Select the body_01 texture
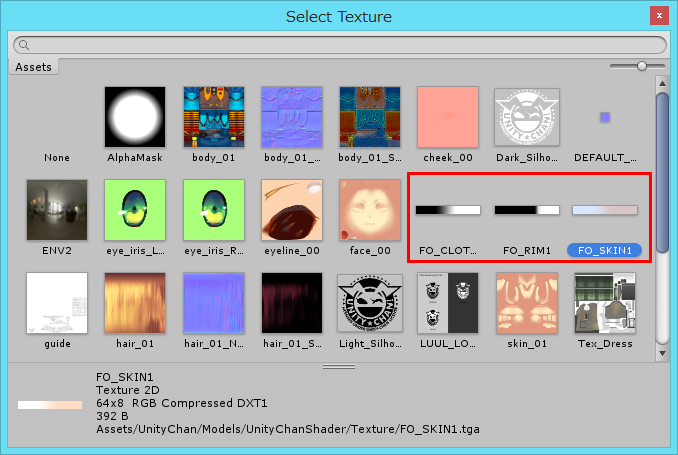Viewport: 678px width, 455px height. 214,117
